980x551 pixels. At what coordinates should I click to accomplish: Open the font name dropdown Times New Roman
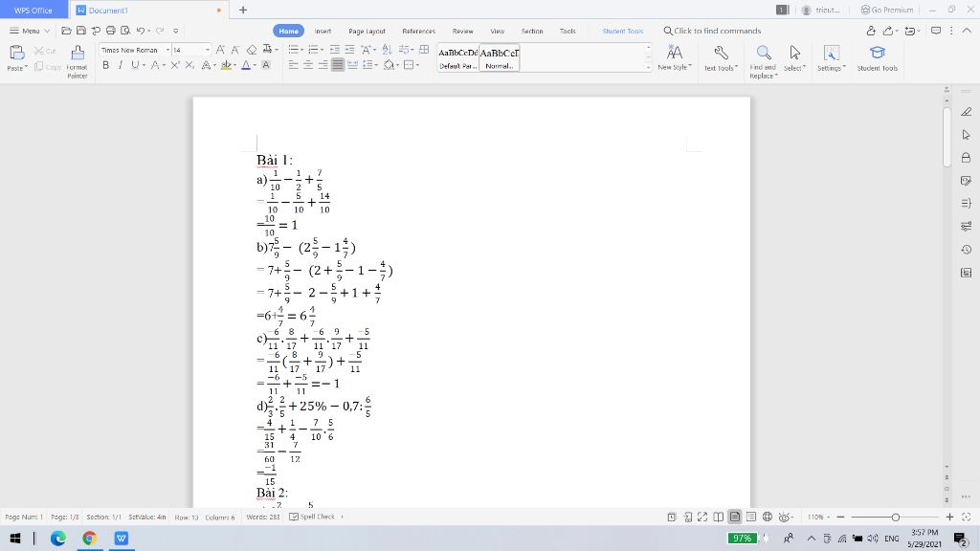(167, 50)
